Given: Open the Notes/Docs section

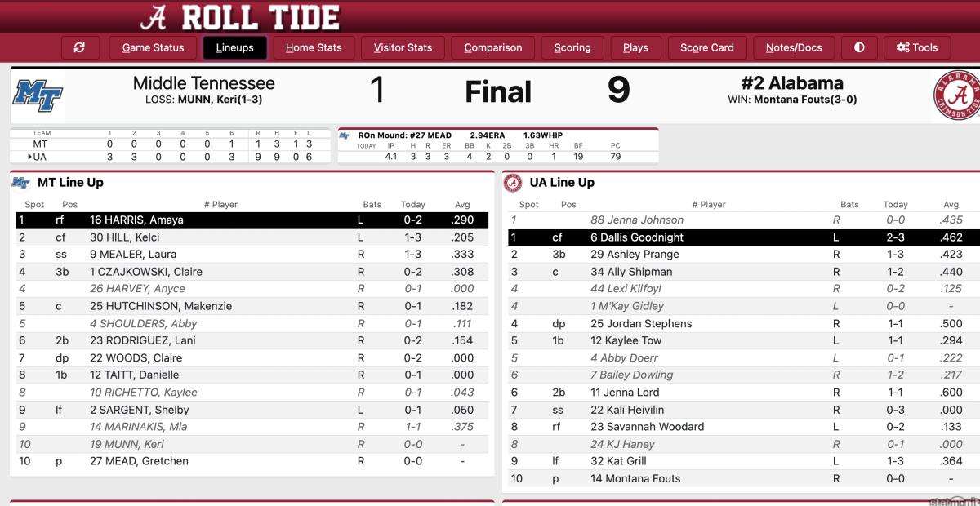Looking at the screenshot, I should [x=794, y=47].
